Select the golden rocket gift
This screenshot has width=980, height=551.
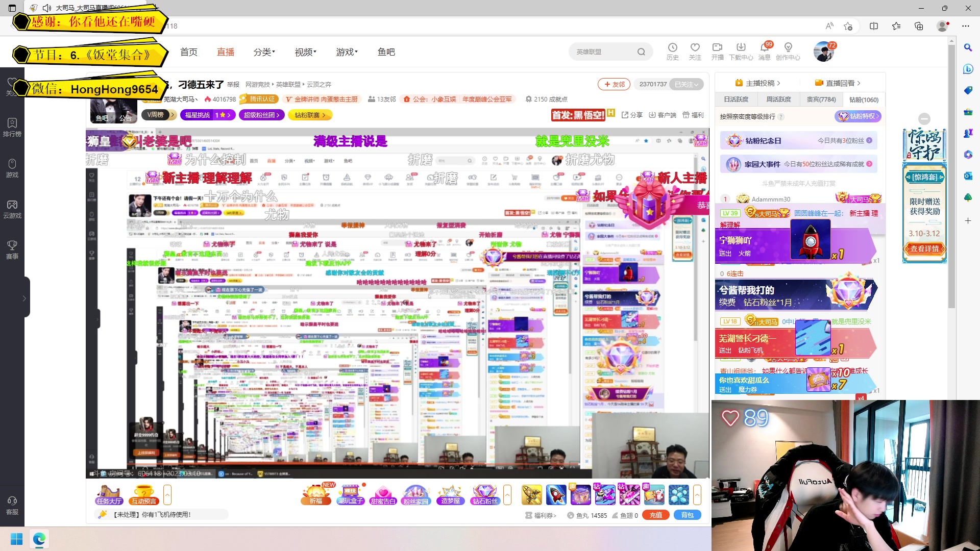(531, 495)
